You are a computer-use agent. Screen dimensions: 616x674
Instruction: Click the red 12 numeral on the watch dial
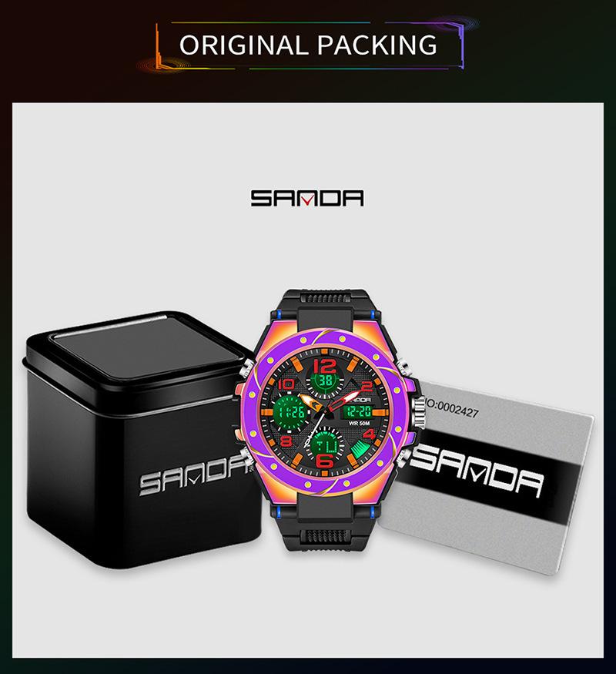coord(325,366)
